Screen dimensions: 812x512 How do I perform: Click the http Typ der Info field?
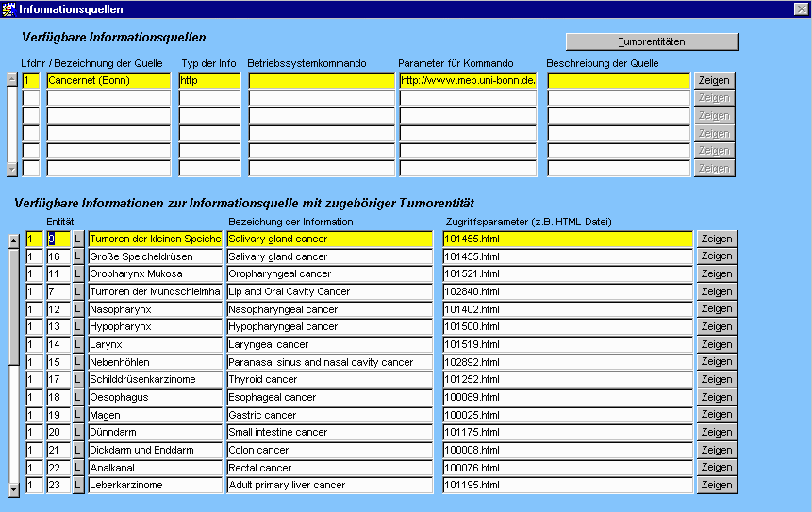tap(209, 81)
